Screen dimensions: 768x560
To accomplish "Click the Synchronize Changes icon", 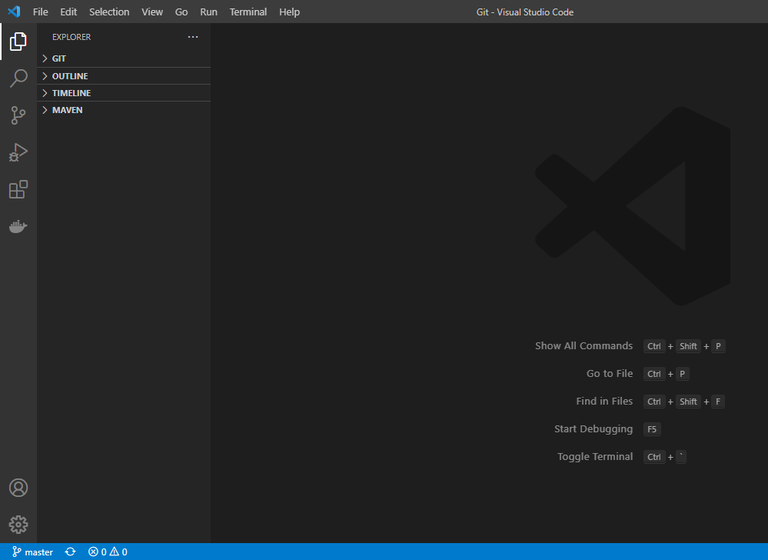I will click(x=70, y=552).
